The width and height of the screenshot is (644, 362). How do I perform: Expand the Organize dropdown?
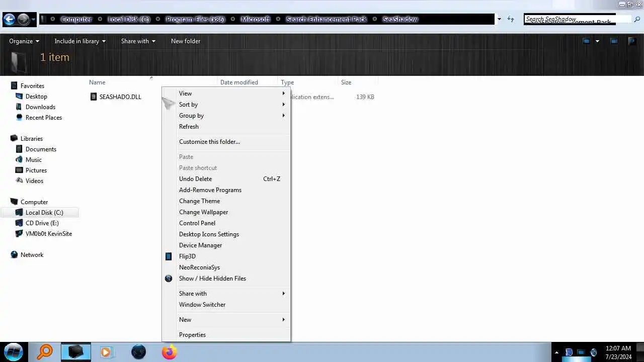tap(24, 41)
